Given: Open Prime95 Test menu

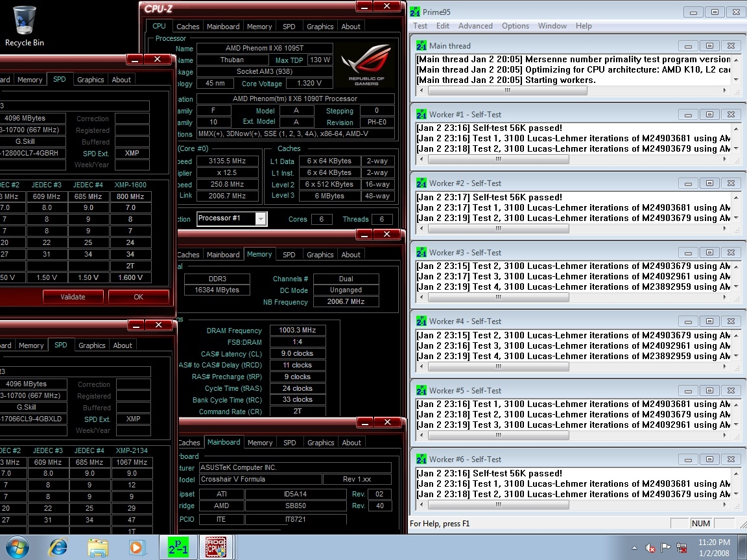Looking at the screenshot, I should 420,26.
